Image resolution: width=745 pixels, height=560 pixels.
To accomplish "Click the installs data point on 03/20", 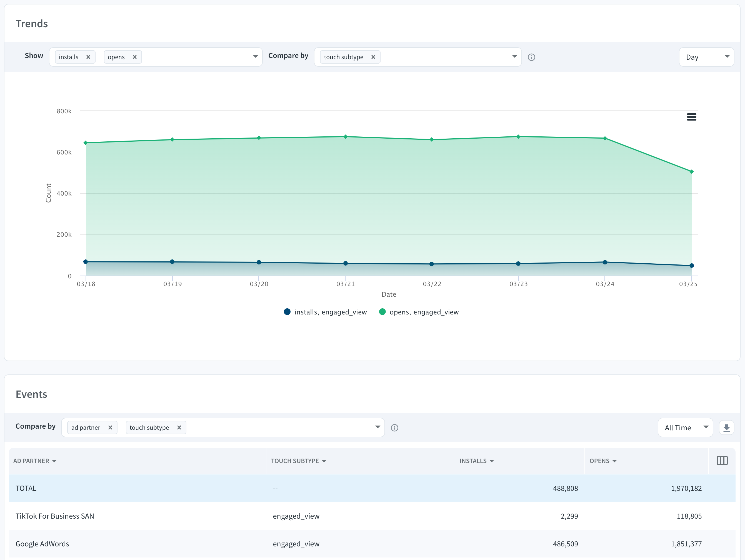I will coord(259,262).
